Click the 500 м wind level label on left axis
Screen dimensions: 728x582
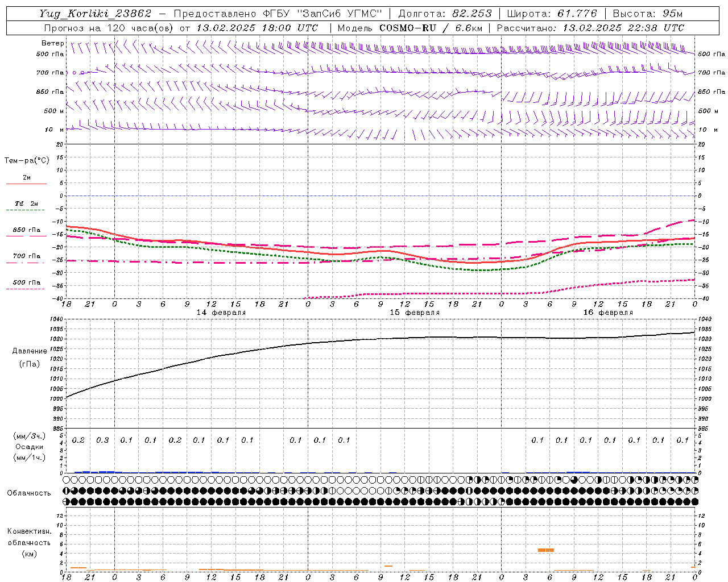pyautogui.click(x=53, y=111)
